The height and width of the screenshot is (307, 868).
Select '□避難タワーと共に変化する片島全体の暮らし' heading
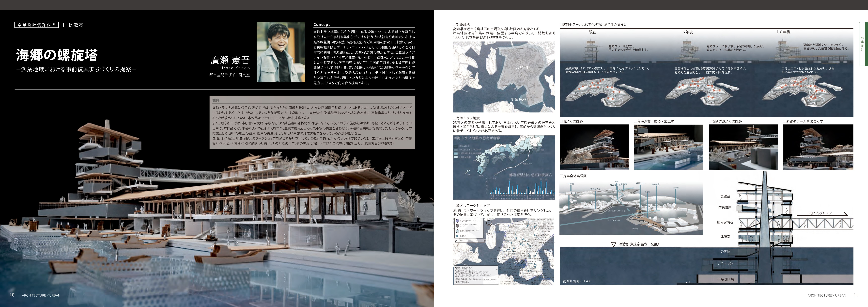tap(593, 25)
